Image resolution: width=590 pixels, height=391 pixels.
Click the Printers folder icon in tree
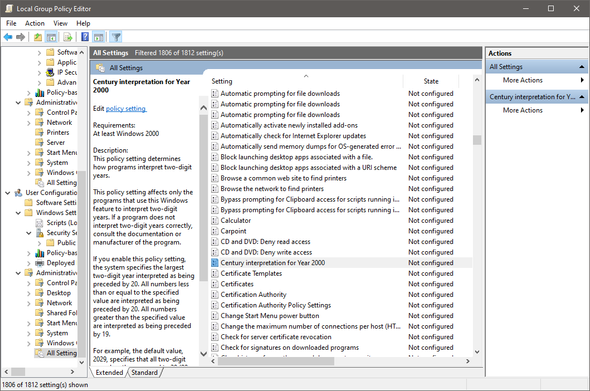tap(40, 132)
